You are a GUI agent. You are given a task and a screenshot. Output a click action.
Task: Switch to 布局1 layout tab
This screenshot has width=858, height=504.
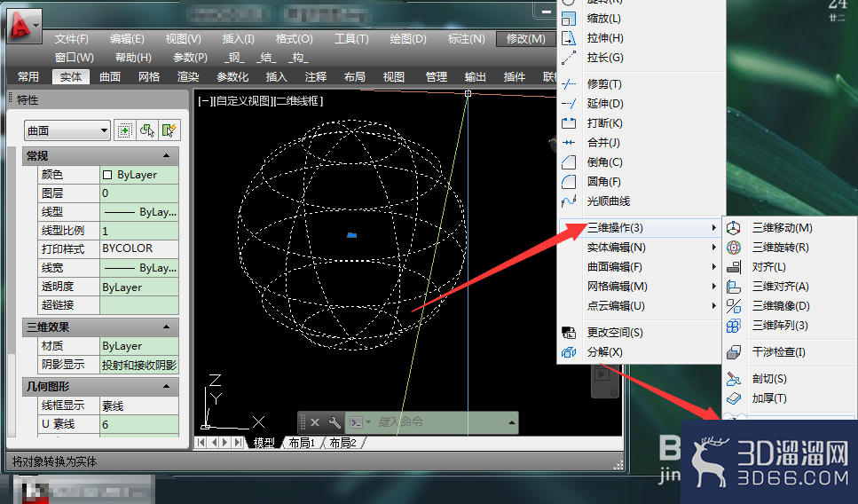302,443
